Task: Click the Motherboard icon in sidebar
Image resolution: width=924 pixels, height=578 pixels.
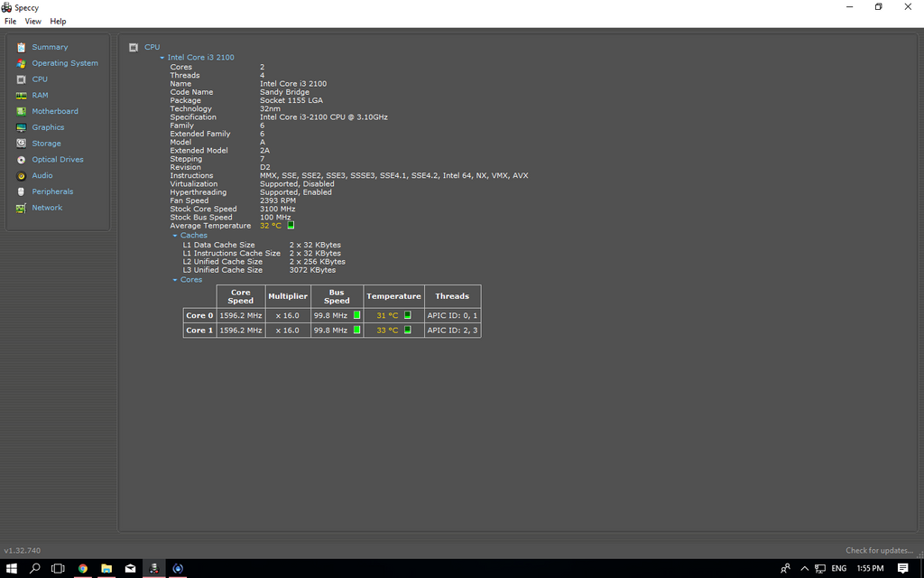Action: [22, 111]
